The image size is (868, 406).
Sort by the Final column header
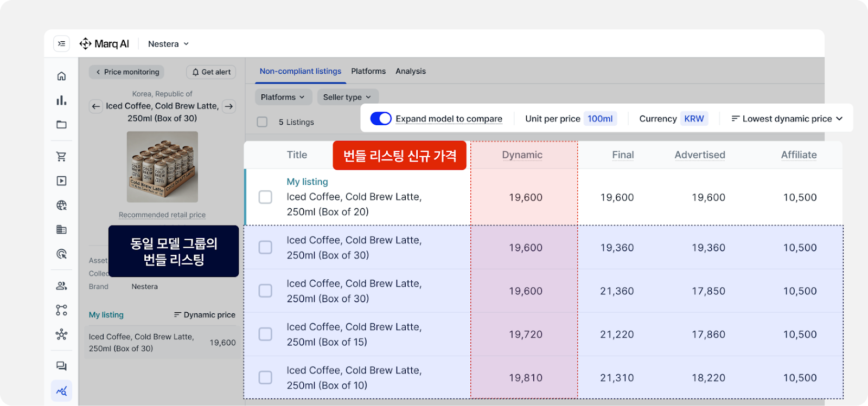623,155
